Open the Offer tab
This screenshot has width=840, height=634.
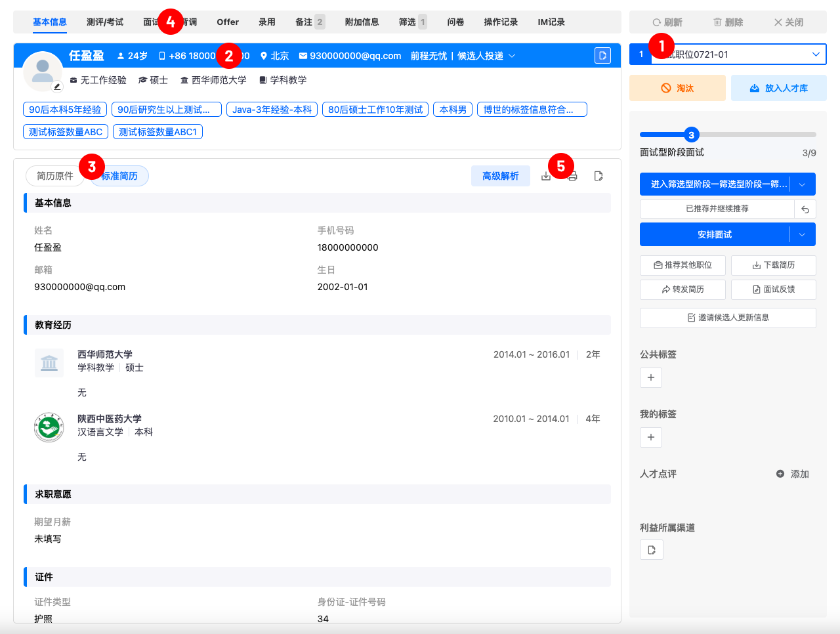pyautogui.click(x=228, y=22)
